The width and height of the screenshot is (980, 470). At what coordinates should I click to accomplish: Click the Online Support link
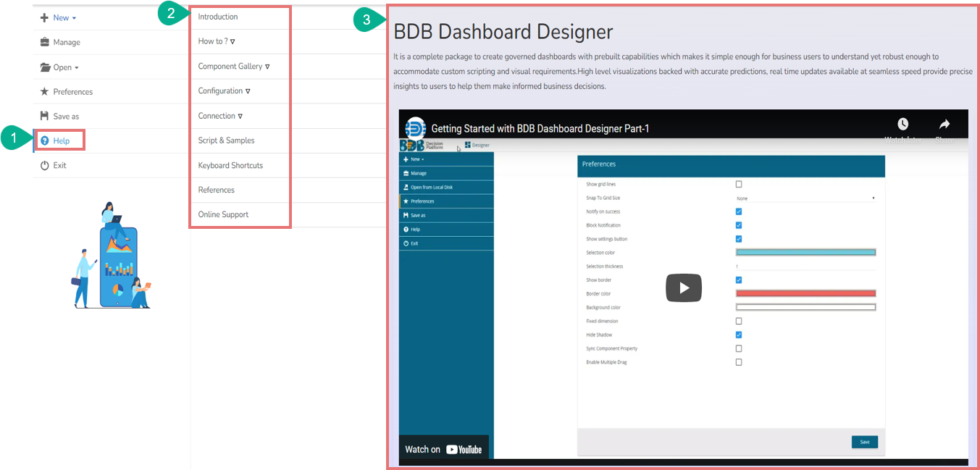coord(223,214)
